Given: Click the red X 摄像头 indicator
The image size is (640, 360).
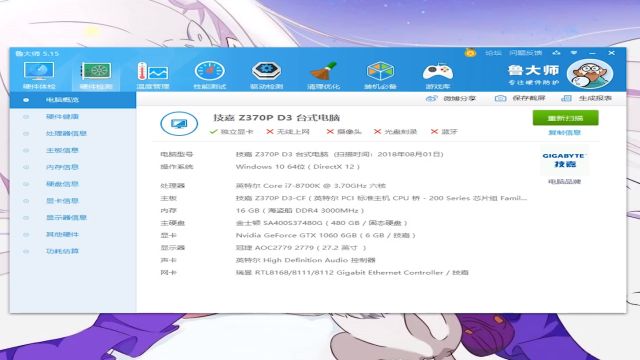Looking at the screenshot, I should pyautogui.click(x=344, y=131).
